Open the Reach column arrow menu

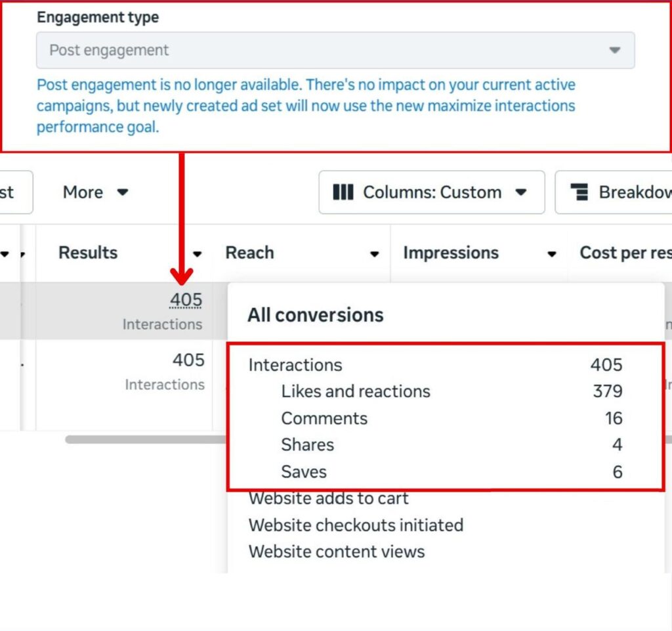[375, 254]
